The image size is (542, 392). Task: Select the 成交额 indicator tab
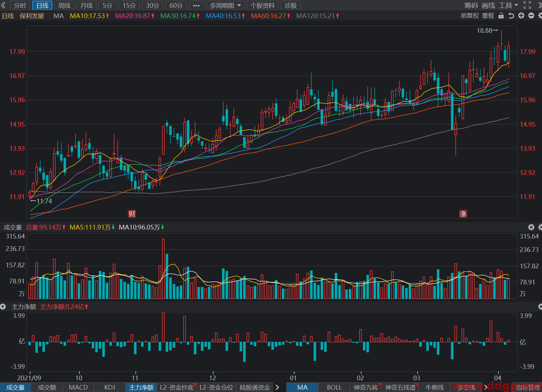click(x=47, y=387)
